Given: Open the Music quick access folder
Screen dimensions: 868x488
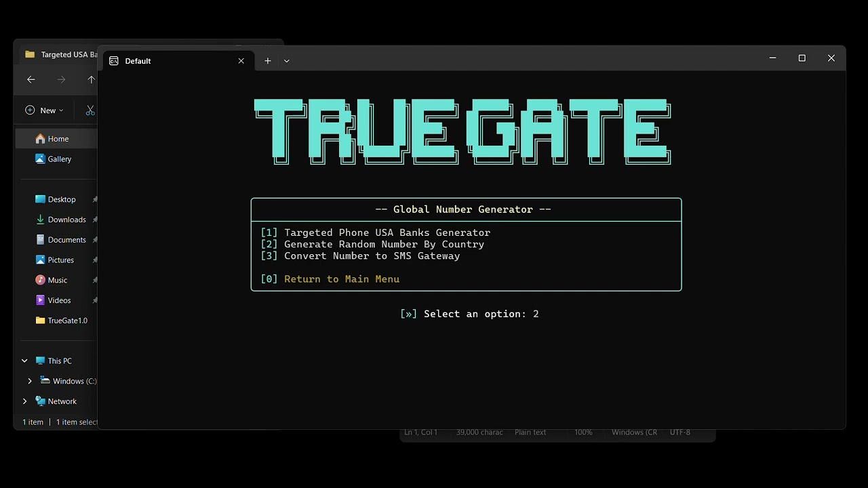Looking at the screenshot, I should click(56, 280).
